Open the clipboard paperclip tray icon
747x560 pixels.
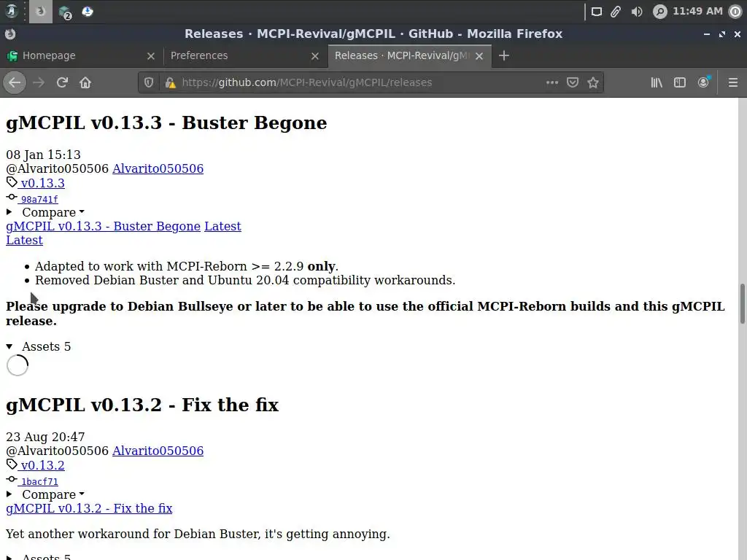coord(616,12)
